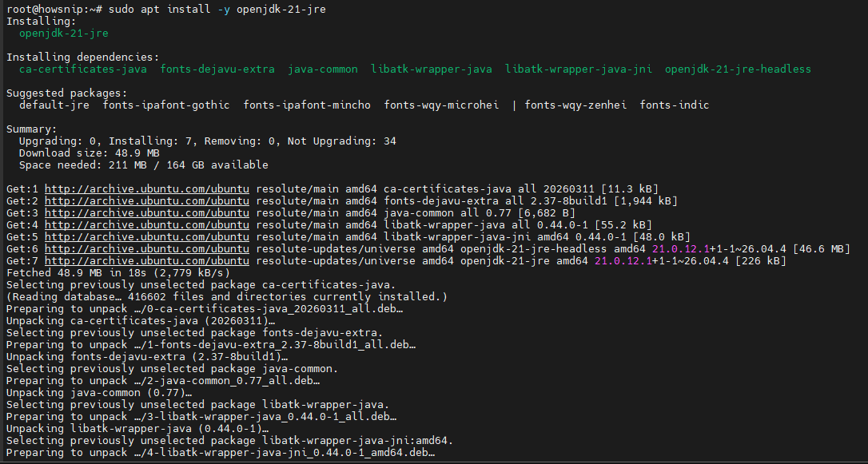The height and width of the screenshot is (464, 868).
Task: Click the 'Download size: 48.9 MB' line
Action: [x=90, y=153]
